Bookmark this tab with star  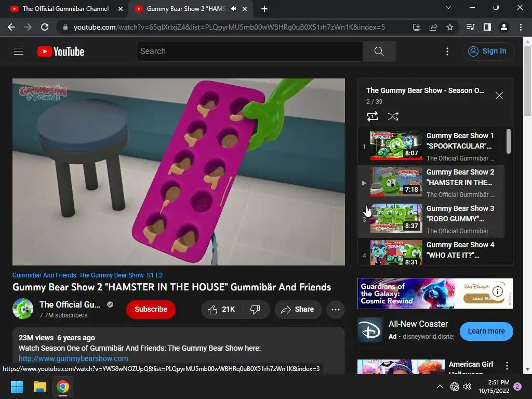[449, 27]
